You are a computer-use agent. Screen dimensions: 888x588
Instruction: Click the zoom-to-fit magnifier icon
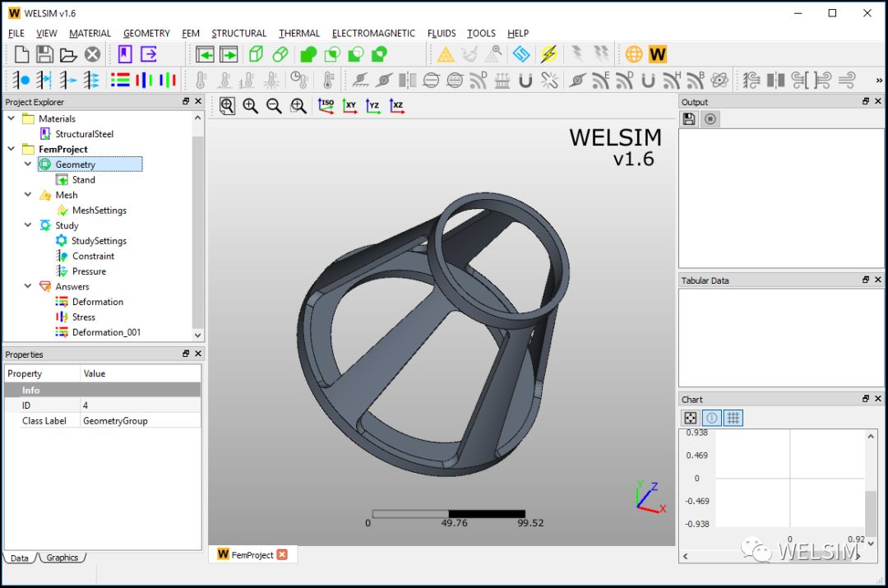tap(227, 106)
